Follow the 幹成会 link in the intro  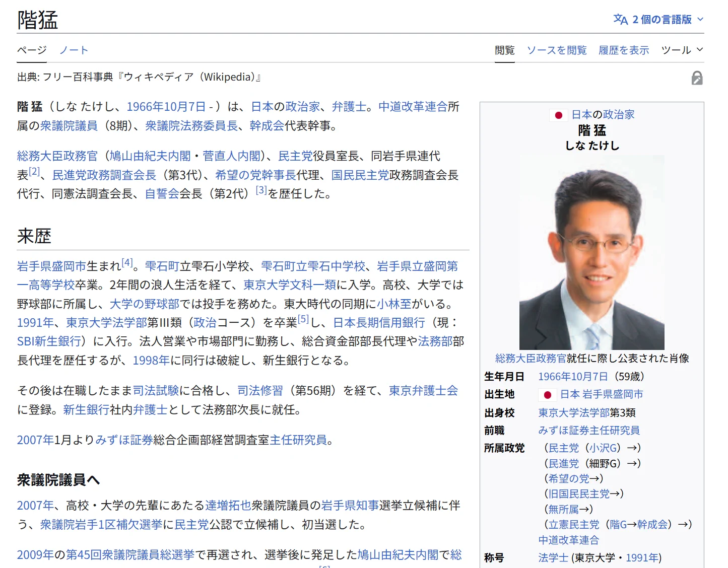click(267, 125)
